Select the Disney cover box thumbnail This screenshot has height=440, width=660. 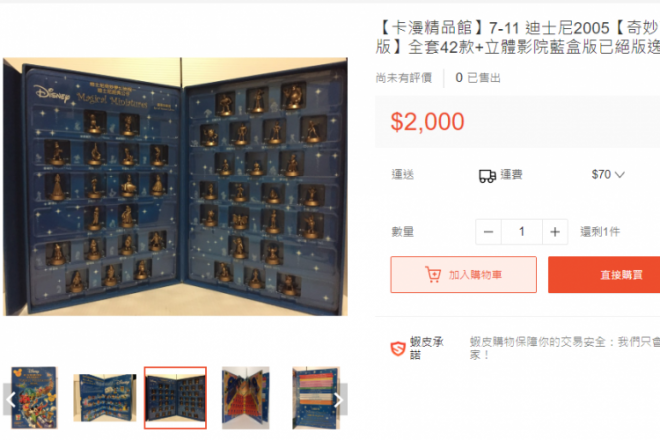tap(34, 398)
